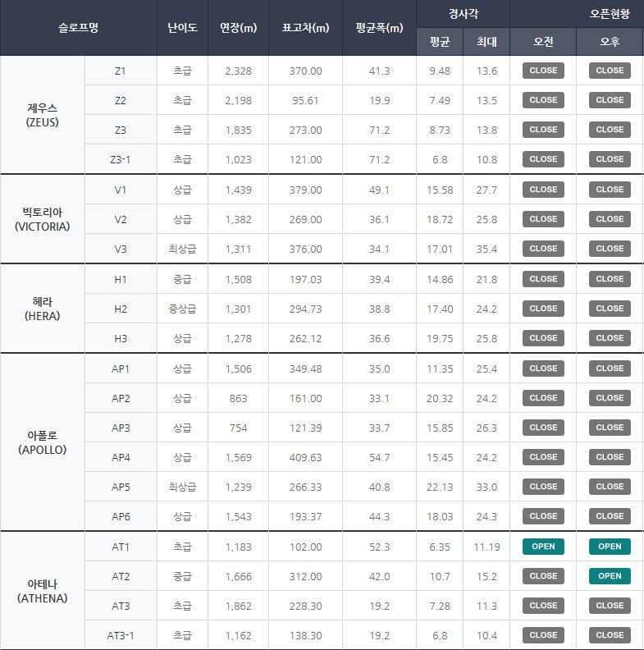Click the AT3-1 slope name cell

click(x=121, y=635)
